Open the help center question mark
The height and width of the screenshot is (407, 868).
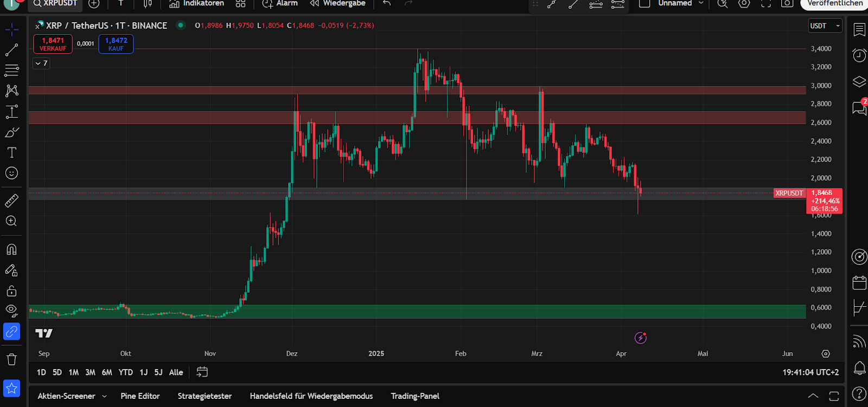click(x=859, y=394)
